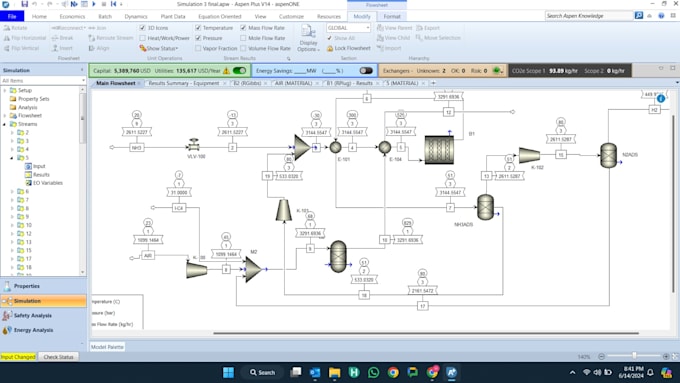Open the File menu
680x383 pixels.
tap(12, 16)
